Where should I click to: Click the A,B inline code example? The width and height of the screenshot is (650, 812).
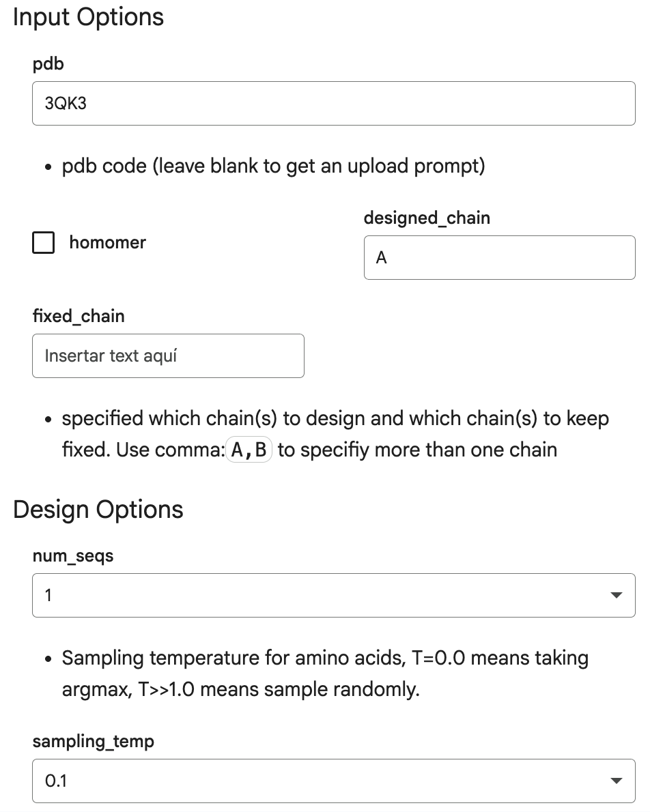[x=249, y=450]
